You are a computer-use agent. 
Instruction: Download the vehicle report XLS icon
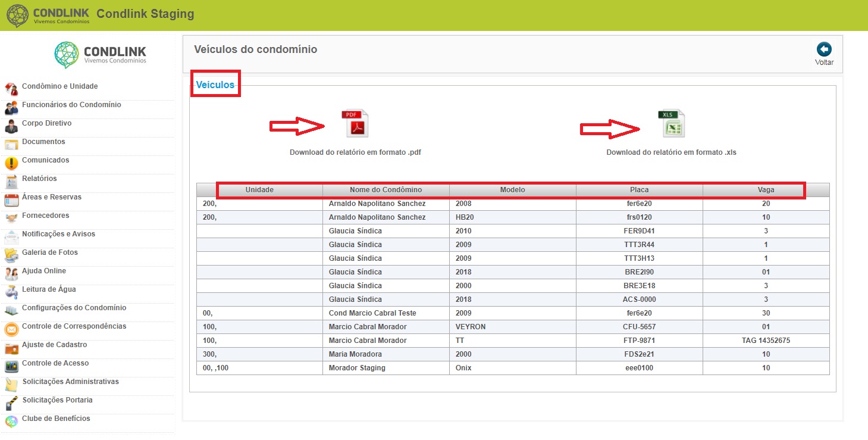tap(671, 123)
